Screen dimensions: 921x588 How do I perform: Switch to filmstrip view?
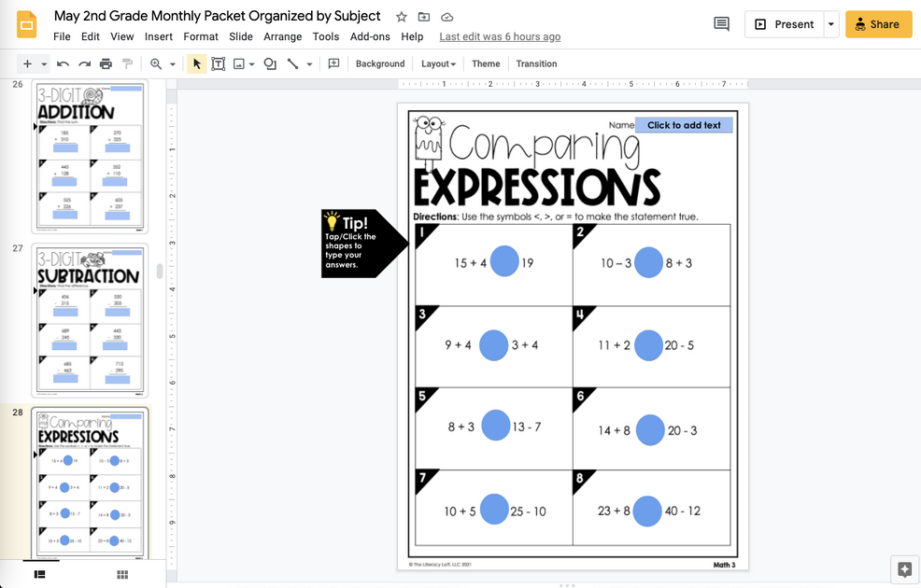tap(40, 574)
